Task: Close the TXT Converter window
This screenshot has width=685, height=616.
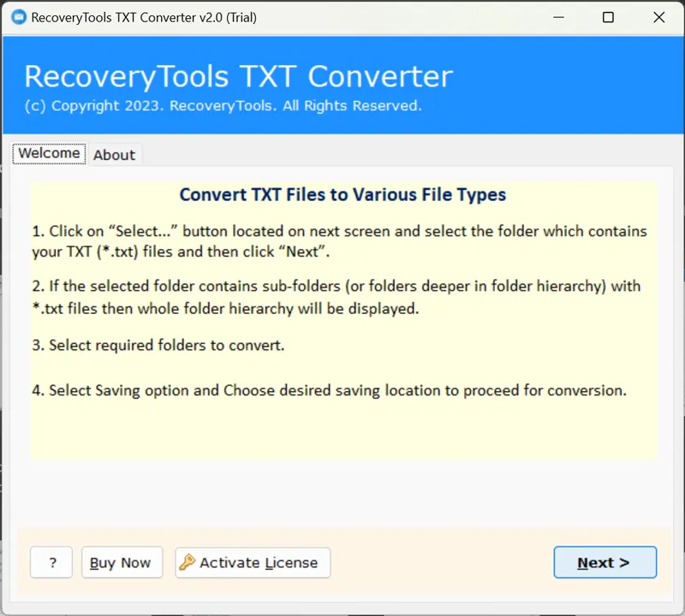Action: tap(658, 17)
